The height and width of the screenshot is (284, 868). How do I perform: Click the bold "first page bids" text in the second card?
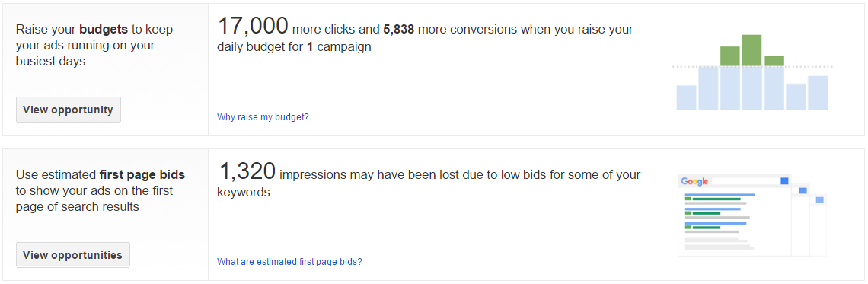pos(142,175)
